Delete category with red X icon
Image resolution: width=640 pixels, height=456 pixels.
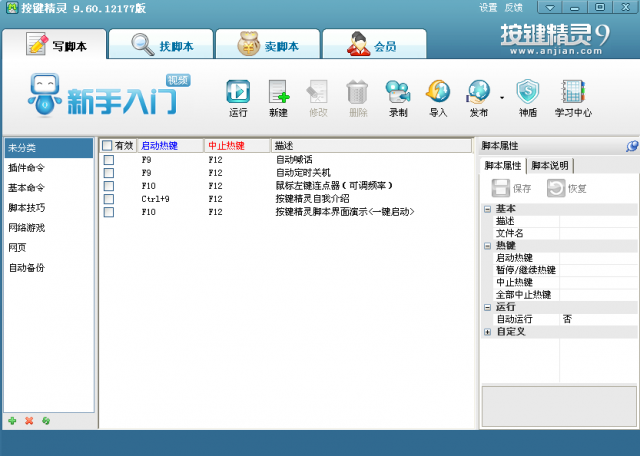(29, 420)
